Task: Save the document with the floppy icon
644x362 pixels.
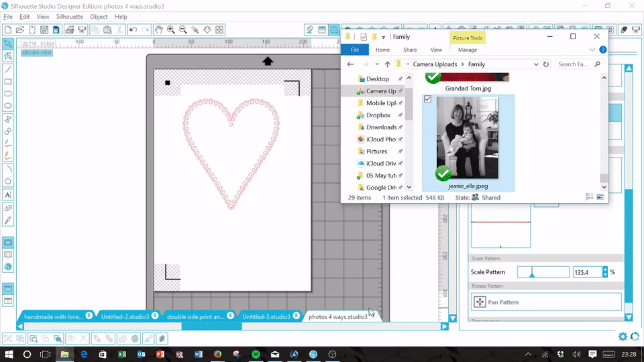Action: point(44,29)
